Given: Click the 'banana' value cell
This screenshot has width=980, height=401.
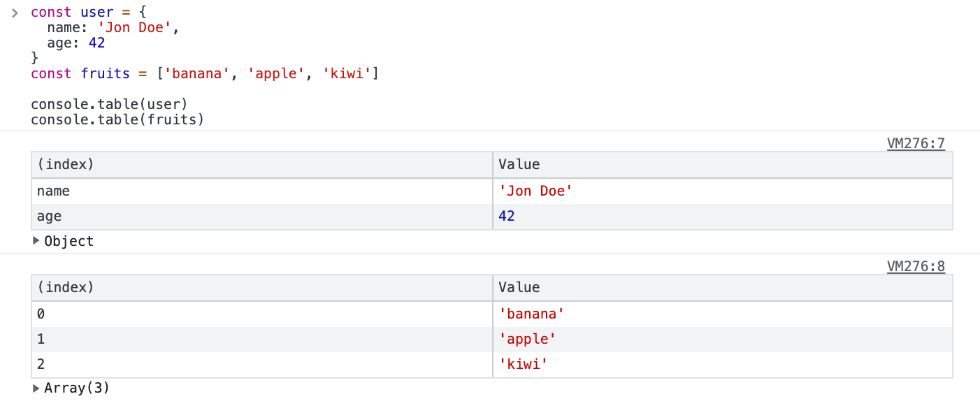Looking at the screenshot, I should [x=722, y=314].
